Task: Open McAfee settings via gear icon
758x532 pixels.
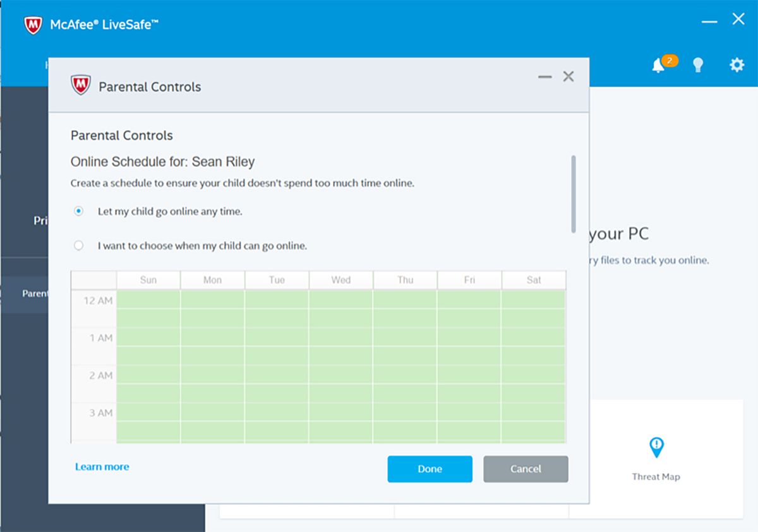Action: pyautogui.click(x=736, y=64)
